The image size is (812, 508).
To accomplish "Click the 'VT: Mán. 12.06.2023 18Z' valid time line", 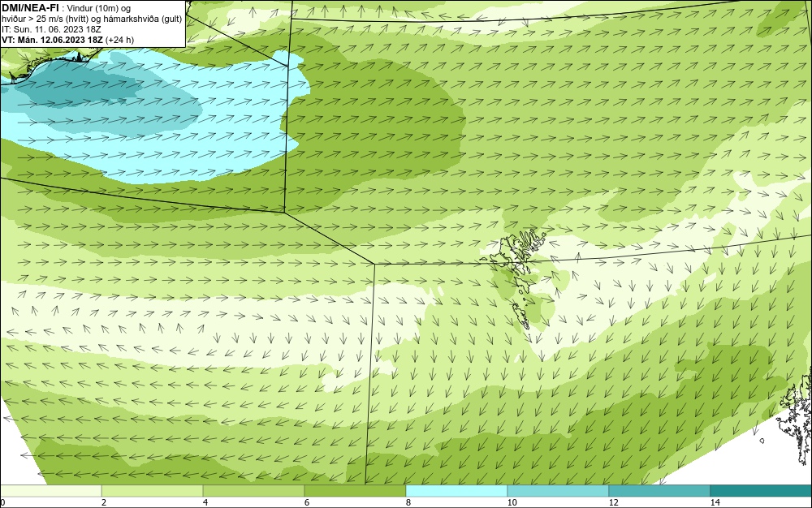I will (x=68, y=40).
